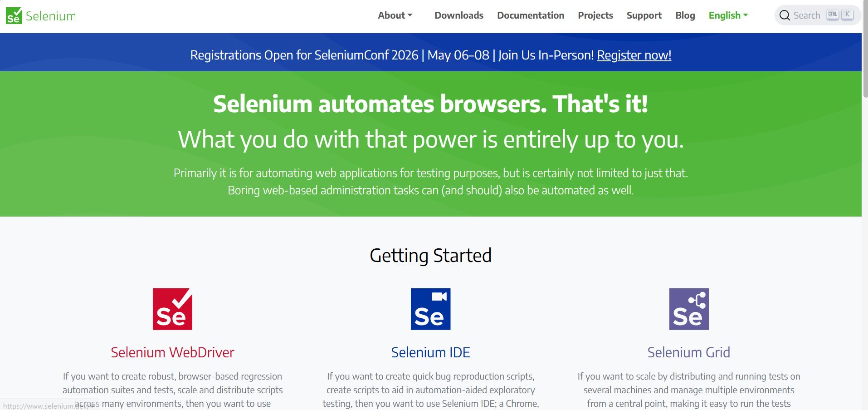
Task: Select the red Selenium WebDriver icon
Action: pos(172,309)
